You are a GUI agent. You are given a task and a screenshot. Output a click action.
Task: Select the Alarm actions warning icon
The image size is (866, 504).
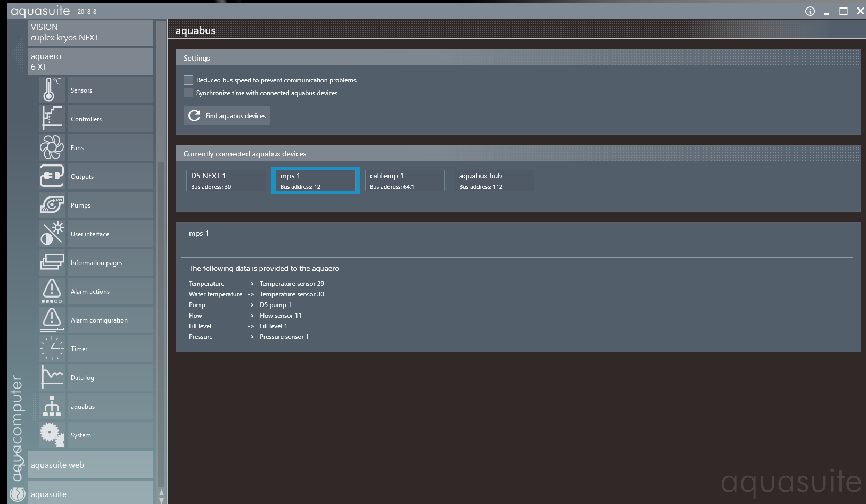pos(52,291)
